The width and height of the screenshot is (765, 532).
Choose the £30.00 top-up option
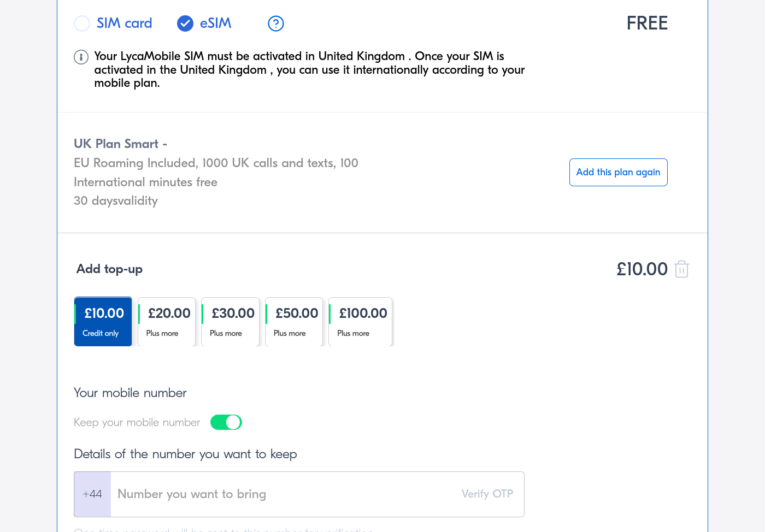click(x=230, y=321)
